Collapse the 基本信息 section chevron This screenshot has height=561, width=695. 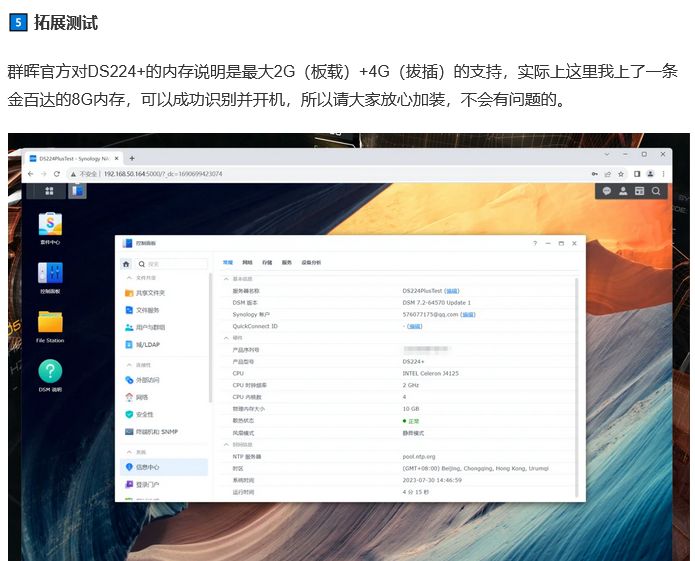coord(226,279)
